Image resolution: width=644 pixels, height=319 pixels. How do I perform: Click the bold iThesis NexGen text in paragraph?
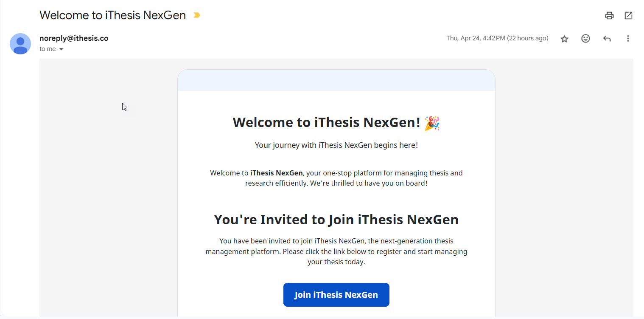tap(277, 173)
